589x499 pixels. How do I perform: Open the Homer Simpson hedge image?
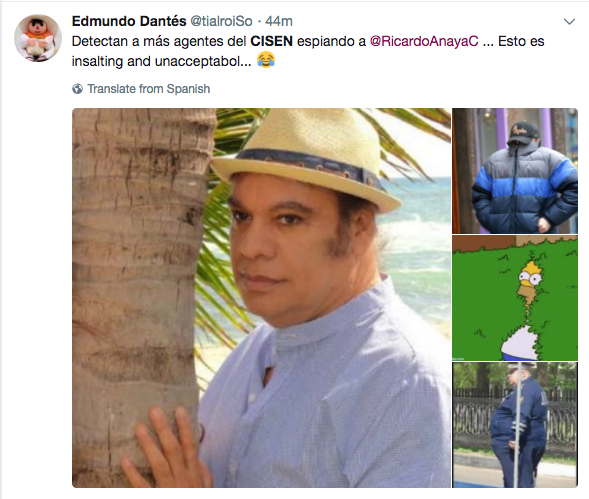coord(515,298)
